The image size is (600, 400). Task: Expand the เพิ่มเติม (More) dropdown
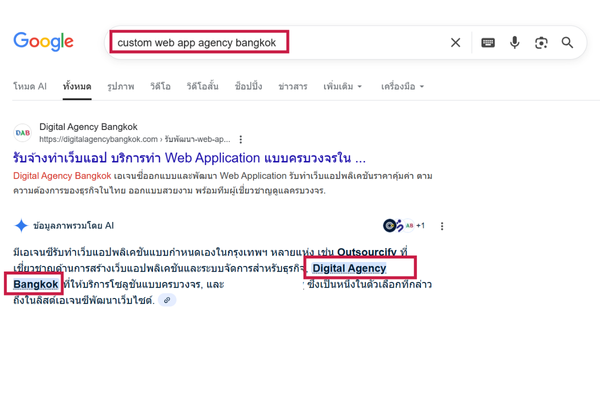tap(343, 87)
